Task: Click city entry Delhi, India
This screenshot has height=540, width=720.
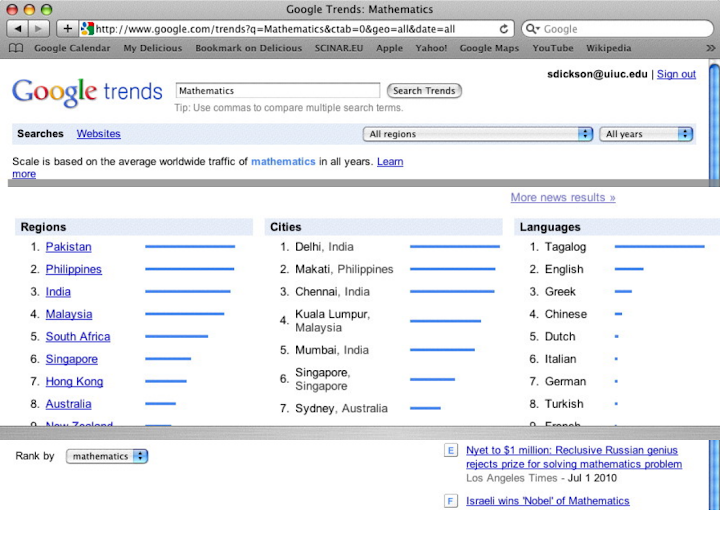Action: point(324,247)
